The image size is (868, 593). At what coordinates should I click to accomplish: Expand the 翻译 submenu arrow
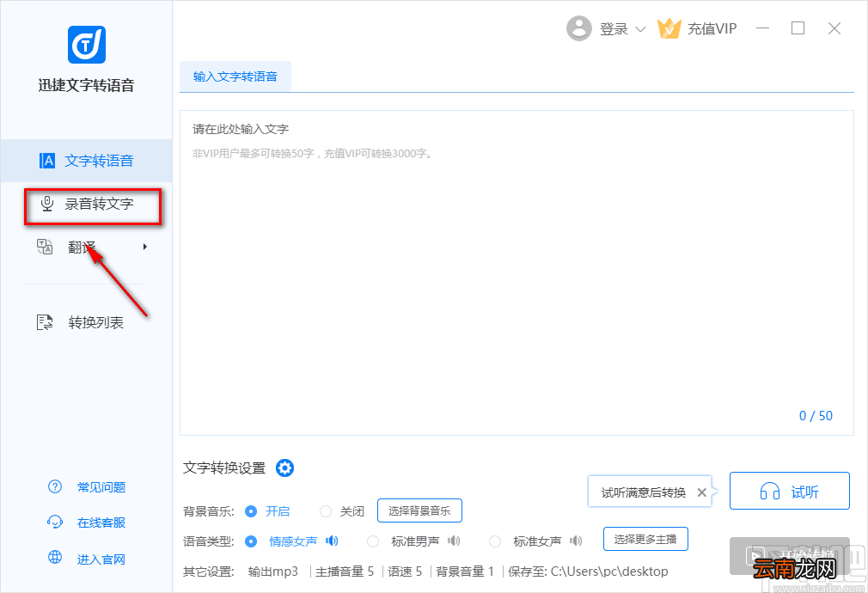click(x=145, y=247)
